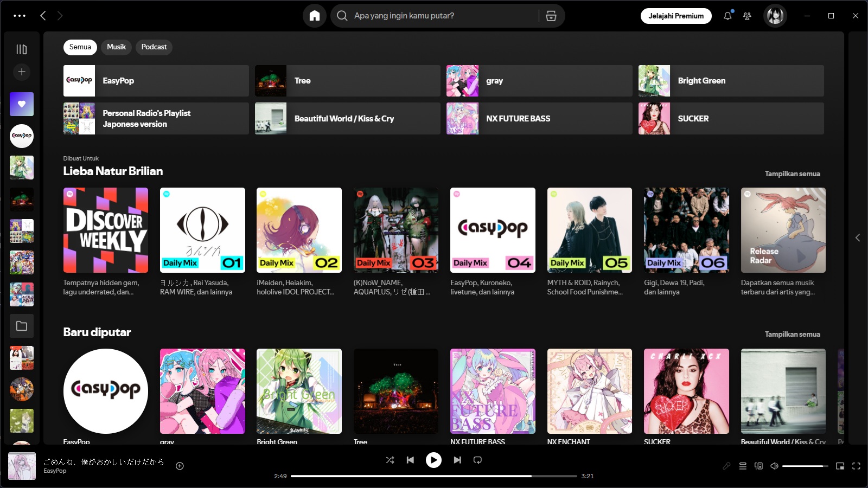Open the NX ENCHANT album cover
This screenshot has height=488, width=868.
click(590, 391)
